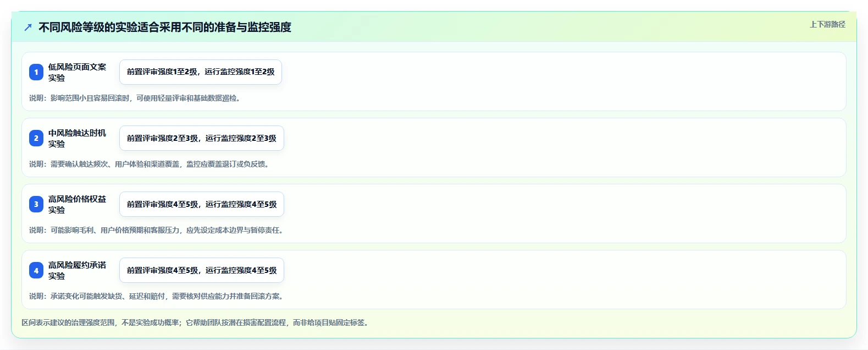Click the 4至5级 chip in 高风险价格权益 row
The image size is (868, 350).
click(202, 204)
